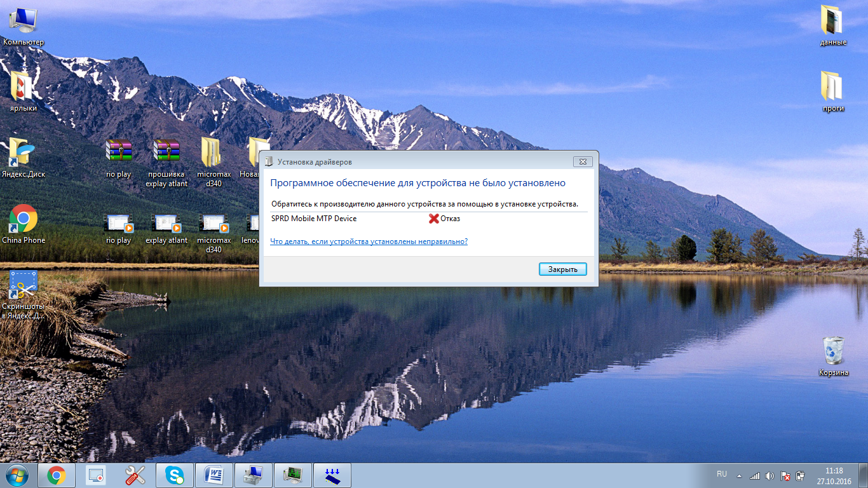Open the power plug tray icon
The height and width of the screenshot is (488, 868).
(x=801, y=475)
